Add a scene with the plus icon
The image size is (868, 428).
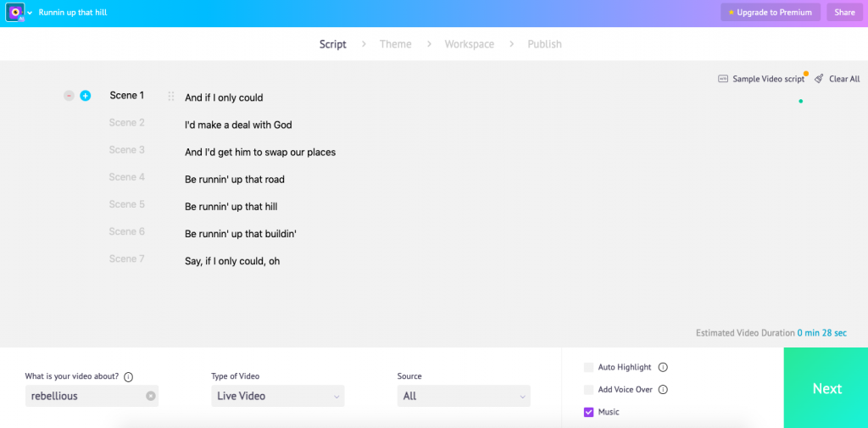coord(86,96)
